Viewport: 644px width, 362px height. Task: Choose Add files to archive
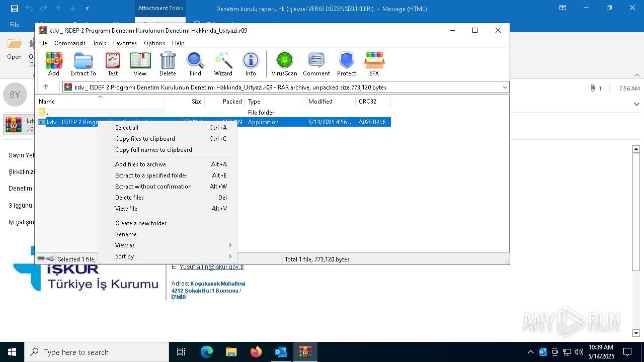pyautogui.click(x=167, y=164)
